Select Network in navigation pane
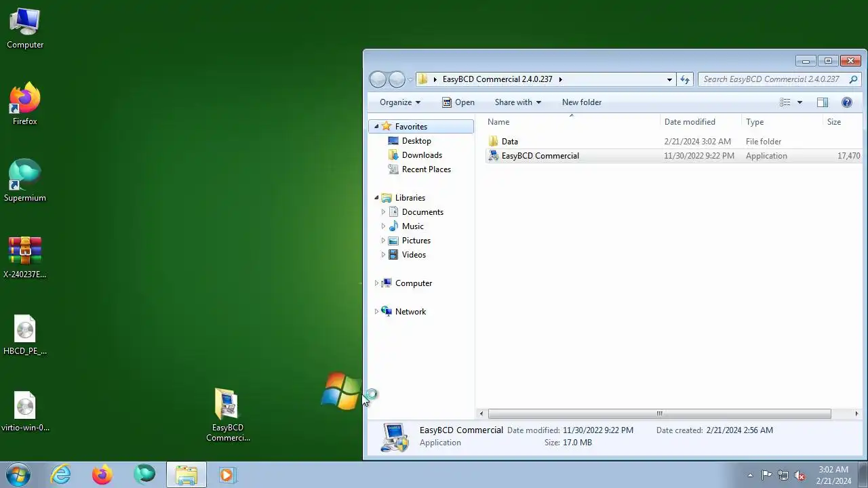Screen dimensions: 868x488 (410, 312)
